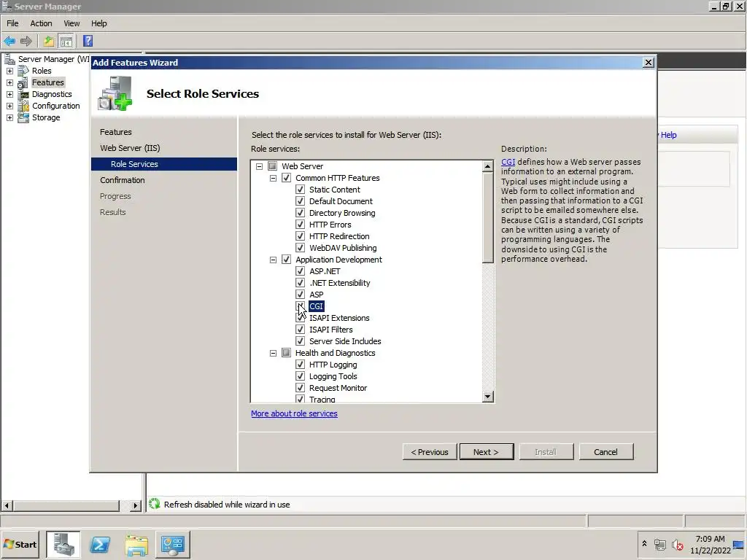Click the Start button

pyautogui.click(x=20, y=544)
